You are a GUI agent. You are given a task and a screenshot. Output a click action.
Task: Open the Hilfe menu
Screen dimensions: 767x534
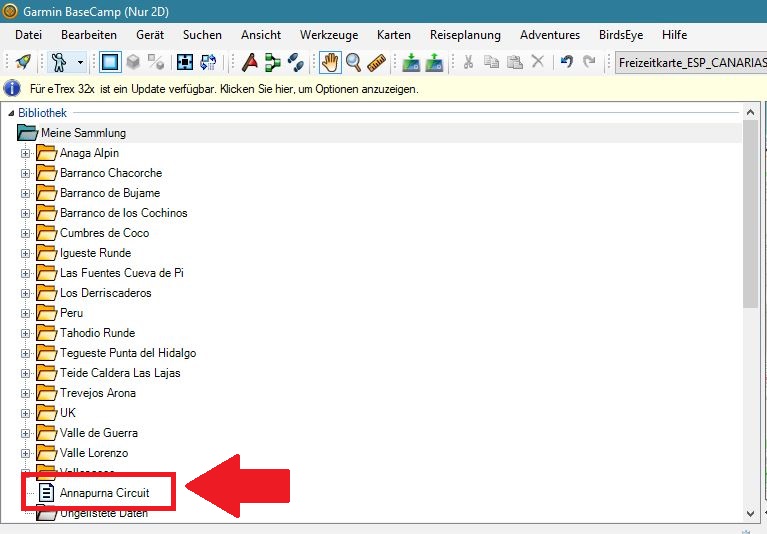click(x=675, y=35)
